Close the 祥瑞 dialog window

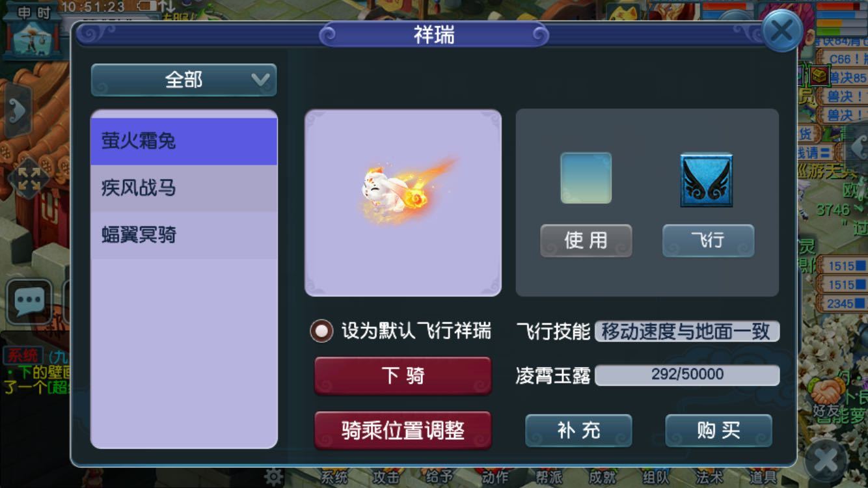(x=781, y=31)
